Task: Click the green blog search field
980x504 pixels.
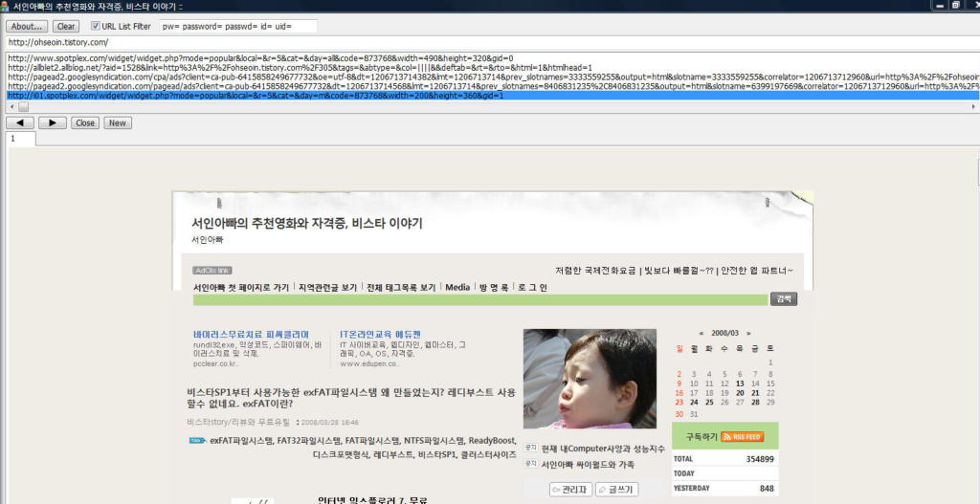Action: coord(480,299)
